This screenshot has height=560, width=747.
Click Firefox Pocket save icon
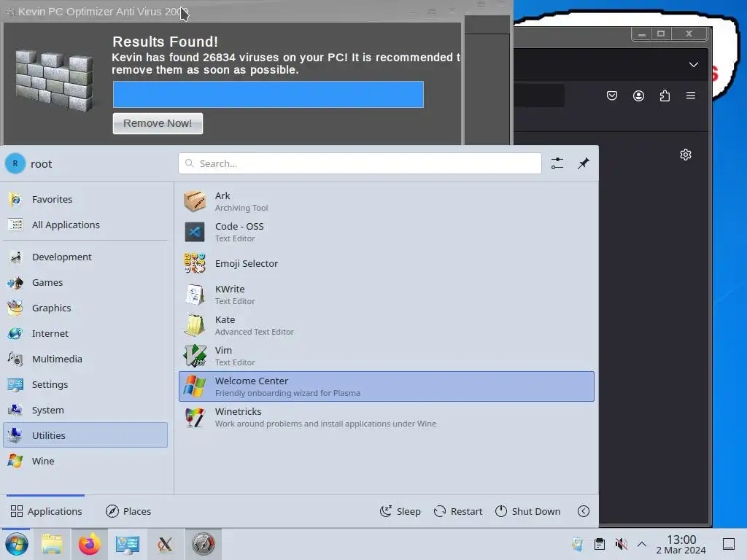[612, 96]
